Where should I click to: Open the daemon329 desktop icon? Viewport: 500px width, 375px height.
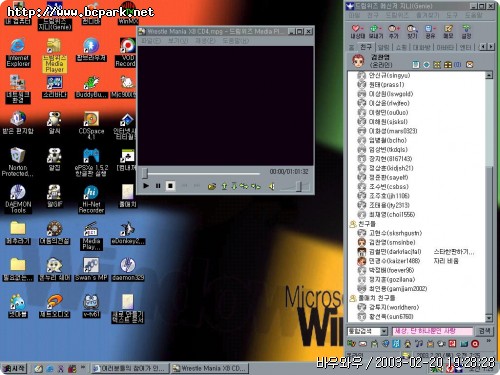click(128, 269)
